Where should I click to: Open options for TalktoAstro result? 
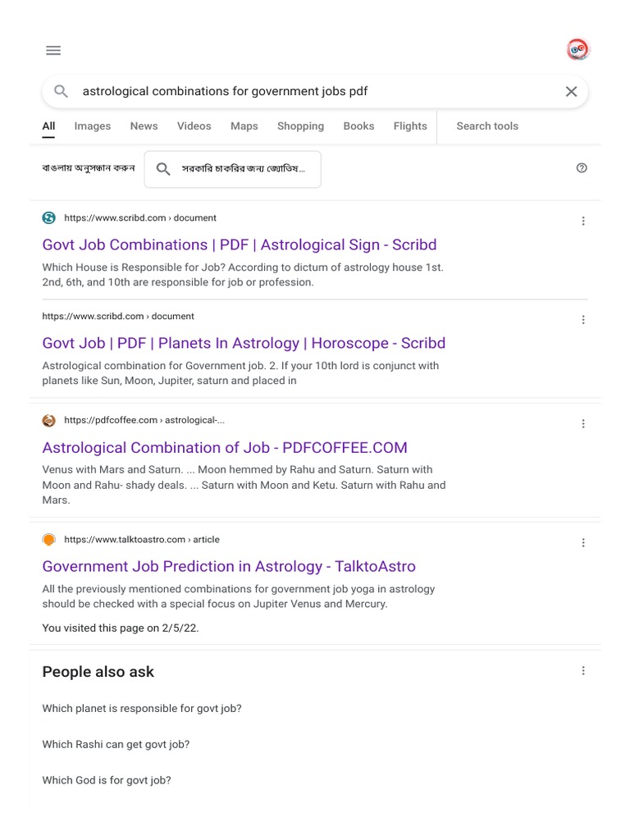[x=583, y=542]
